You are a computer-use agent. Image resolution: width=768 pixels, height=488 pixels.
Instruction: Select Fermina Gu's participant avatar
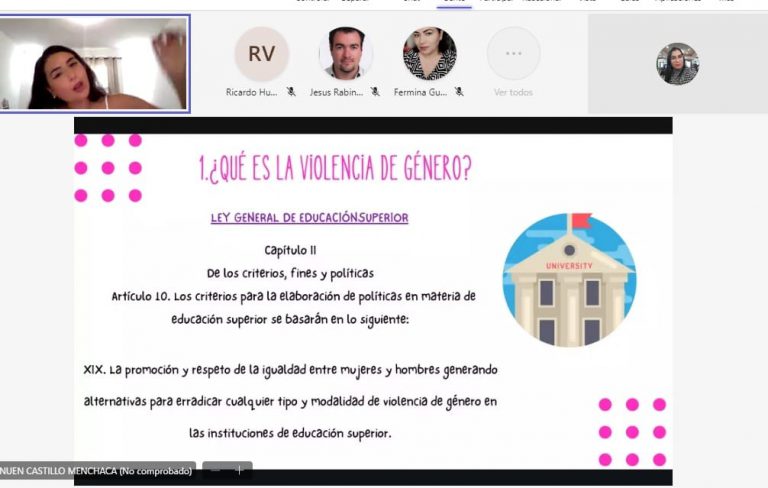[429, 54]
